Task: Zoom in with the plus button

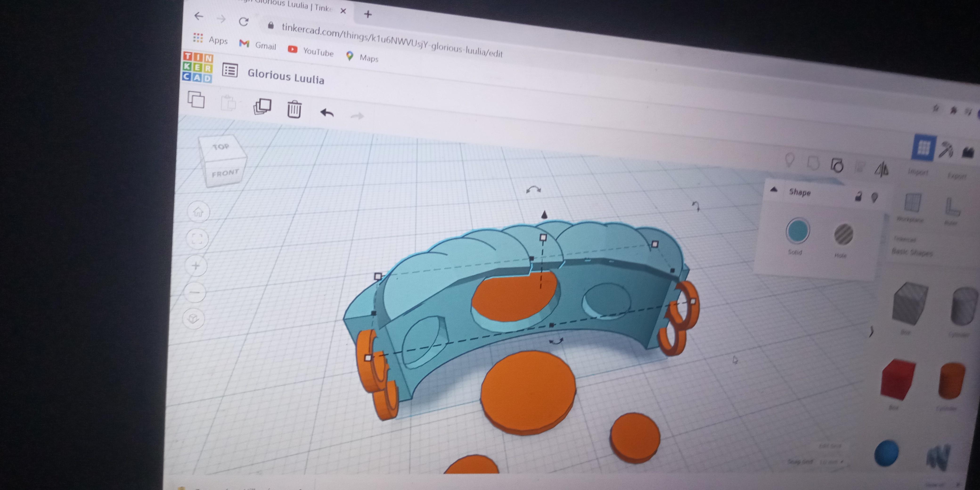Action: (x=196, y=265)
